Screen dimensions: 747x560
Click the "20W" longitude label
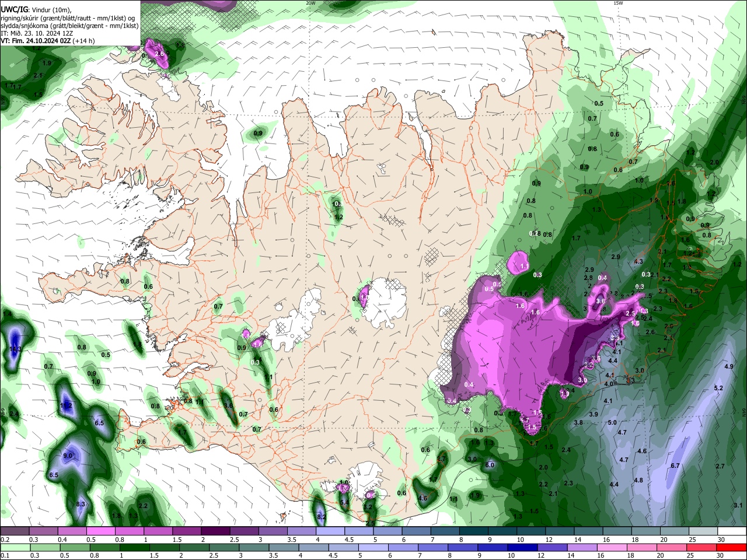pos(310,3)
